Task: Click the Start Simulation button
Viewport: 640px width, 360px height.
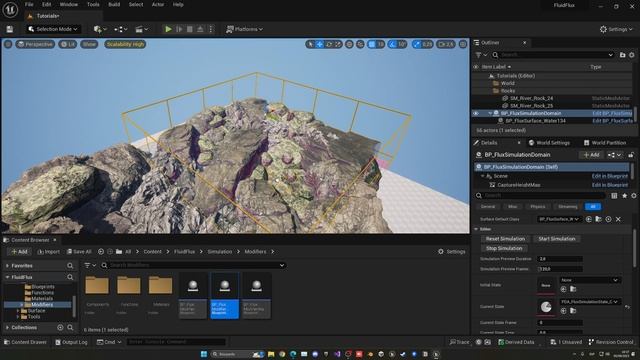Action: (x=557, y=239)
